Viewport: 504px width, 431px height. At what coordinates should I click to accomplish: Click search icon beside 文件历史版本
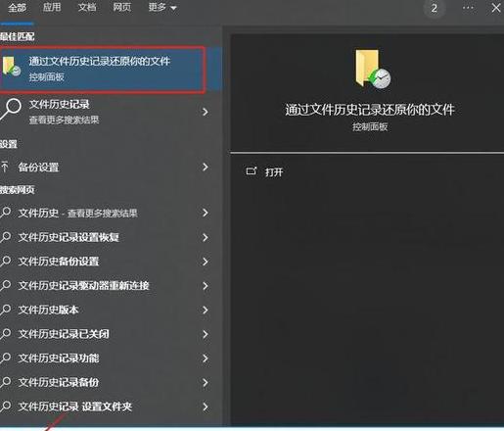pos(6,310)
